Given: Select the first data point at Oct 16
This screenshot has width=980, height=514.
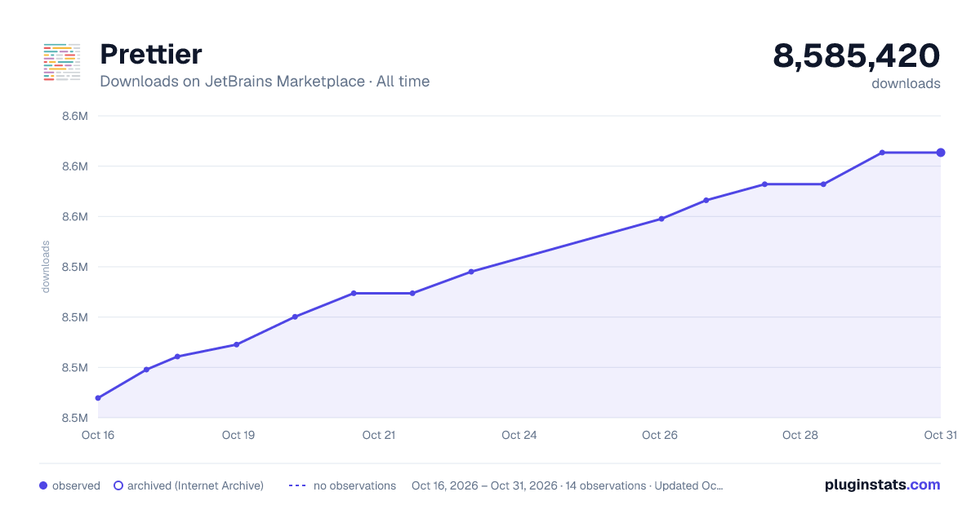Looking at the screenshot, I should (x=98, y=398).
